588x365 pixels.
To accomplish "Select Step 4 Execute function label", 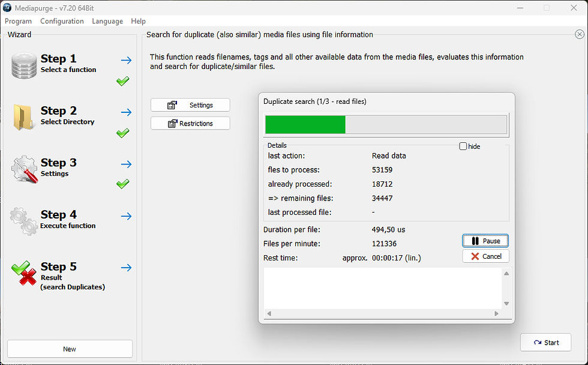I will pos(68,220).
